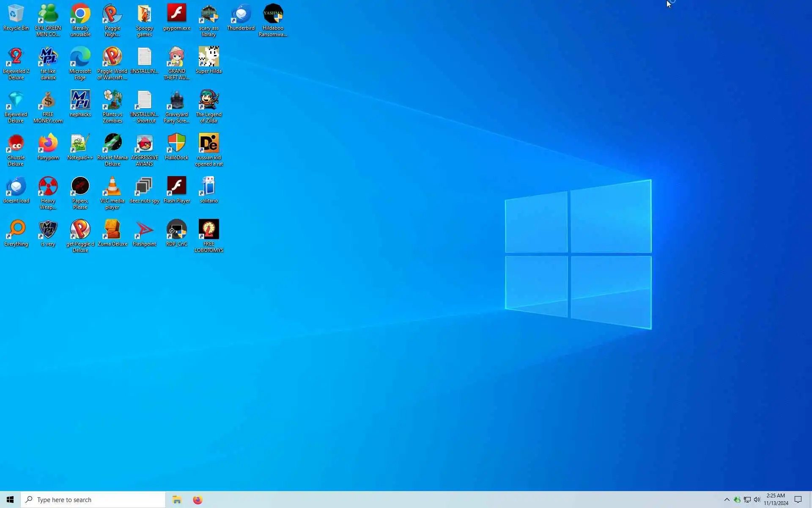Screen dimensions: 812x508
Task: Click the Thunderbird desktop icon
Action: point(241,15)
